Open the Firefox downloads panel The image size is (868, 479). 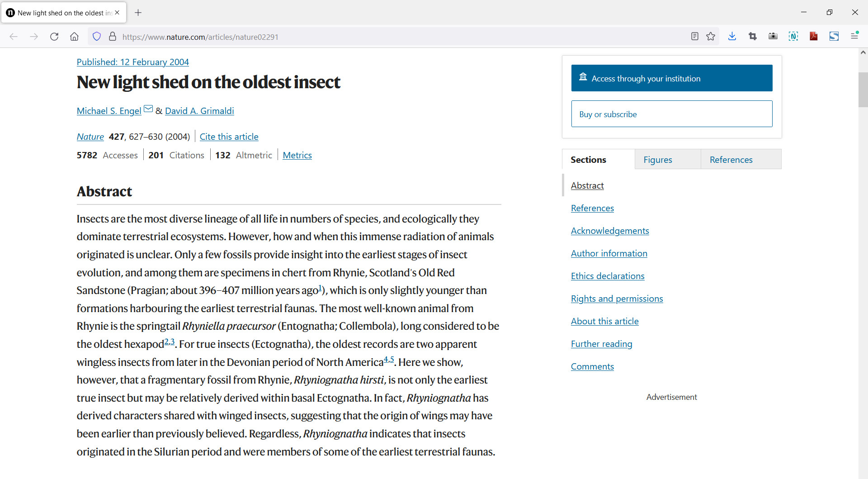(732, 37)
